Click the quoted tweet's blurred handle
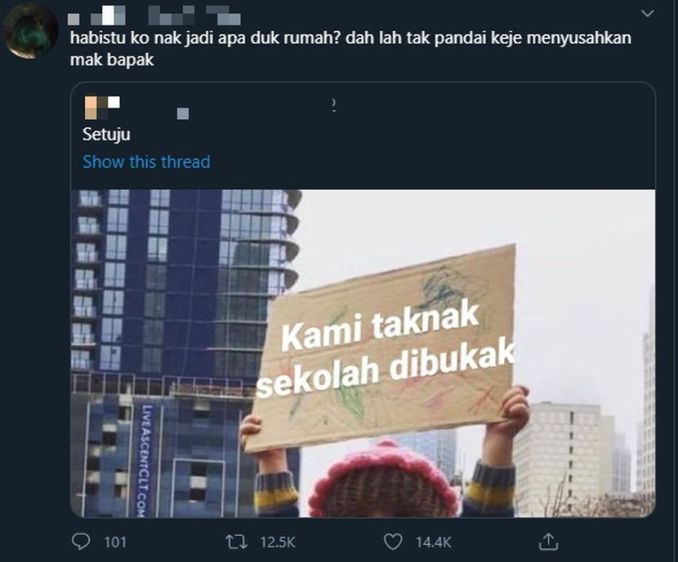 tap(183, 114)
